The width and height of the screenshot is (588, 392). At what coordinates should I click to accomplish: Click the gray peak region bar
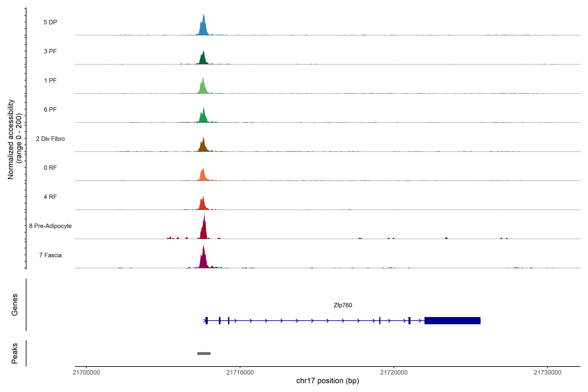pos(204,353)
